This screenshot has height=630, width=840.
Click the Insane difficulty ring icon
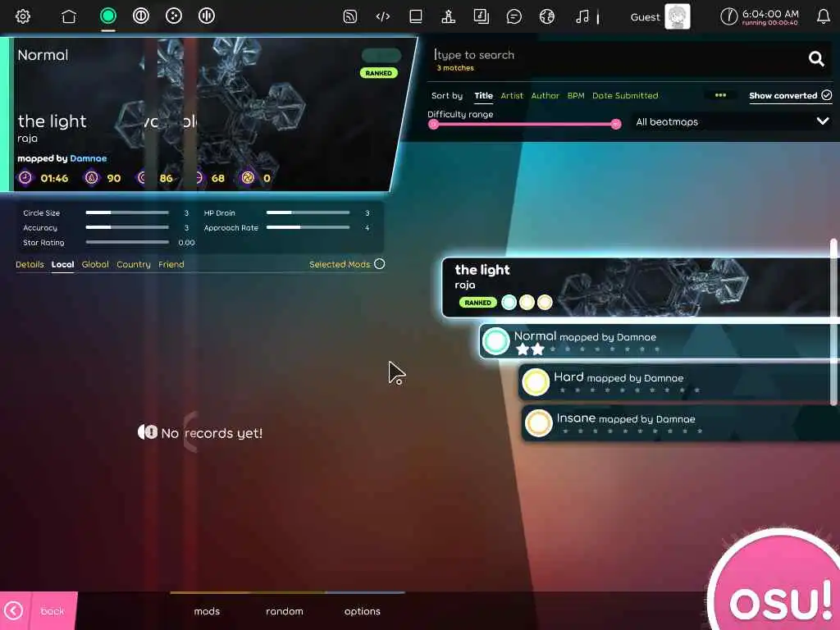[538, 422]
